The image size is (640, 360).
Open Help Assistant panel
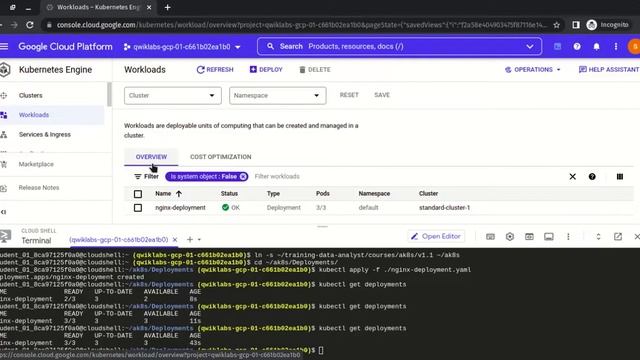(x=609, y=70)
